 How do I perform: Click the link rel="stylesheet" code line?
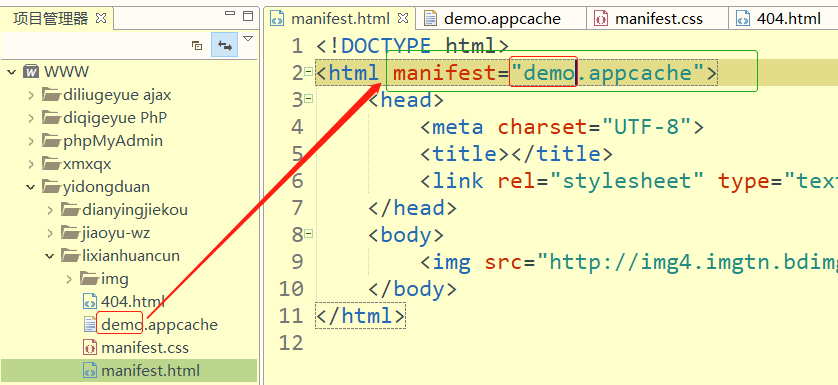(629, 181)
